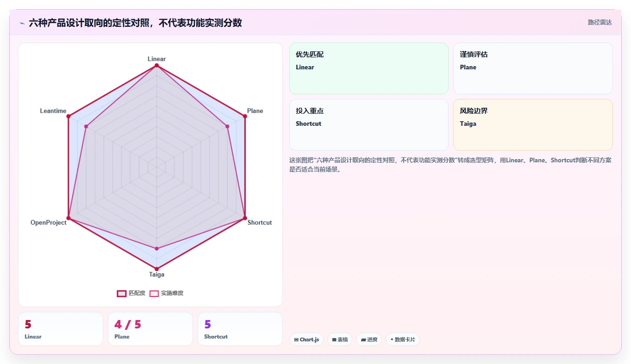Click the 路径雷达 label in the header
Viewport: 631px width, 364px height.
(600, 22)
